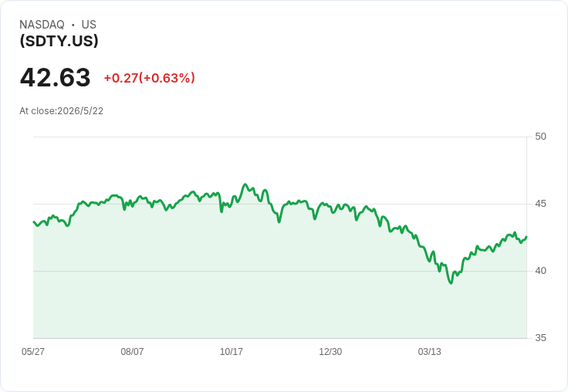Click the At close:2026/5/22 timestamp
The image size is (568, 392).
click(61, 111)
